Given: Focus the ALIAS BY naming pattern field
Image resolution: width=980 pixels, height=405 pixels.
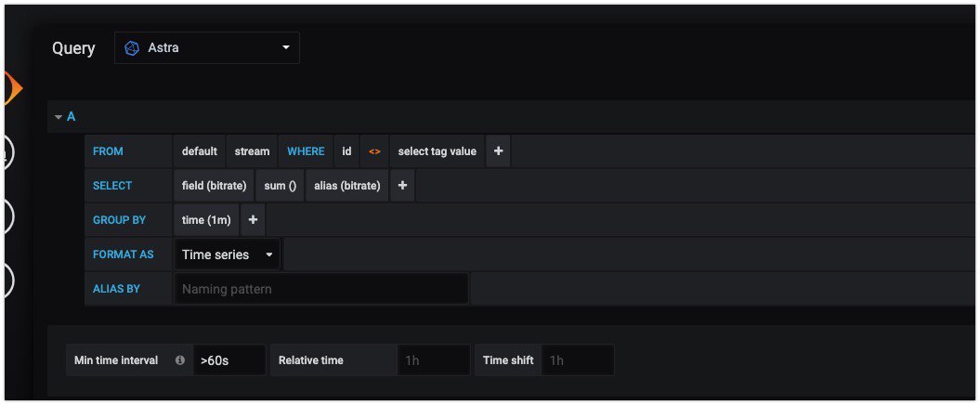Looking at the screenshot, I should pyautogui.click(x=321, y=289).
